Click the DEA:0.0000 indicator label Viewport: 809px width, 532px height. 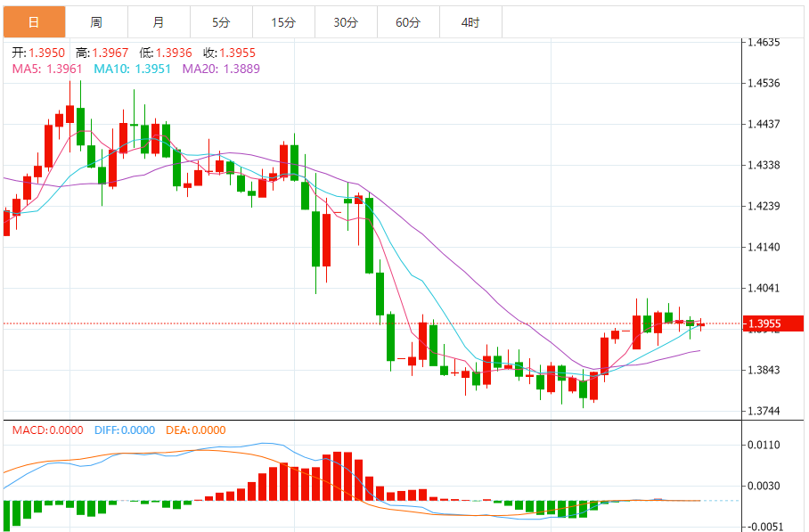click(x=195, y=430)
